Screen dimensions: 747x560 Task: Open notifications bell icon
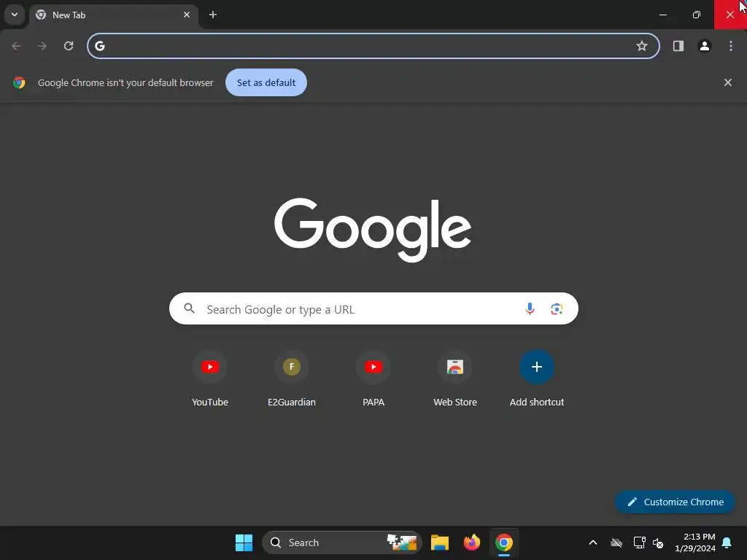click(727, 542)
